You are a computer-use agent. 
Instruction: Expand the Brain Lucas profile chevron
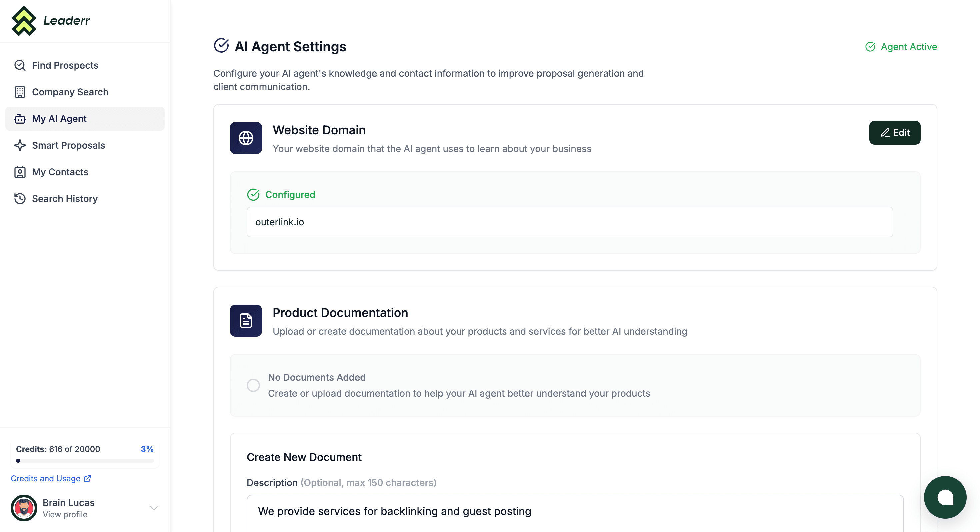pyautogui.click(x=154, y=508)
